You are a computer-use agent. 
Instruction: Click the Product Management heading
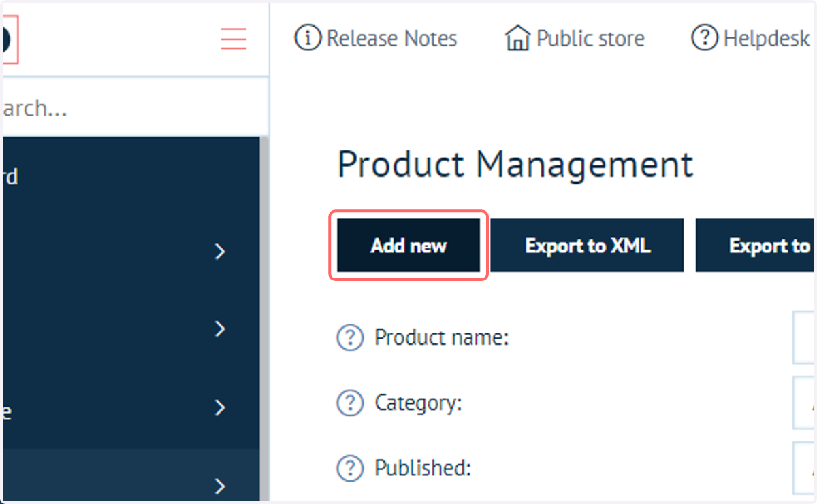(x=515, y=165)
